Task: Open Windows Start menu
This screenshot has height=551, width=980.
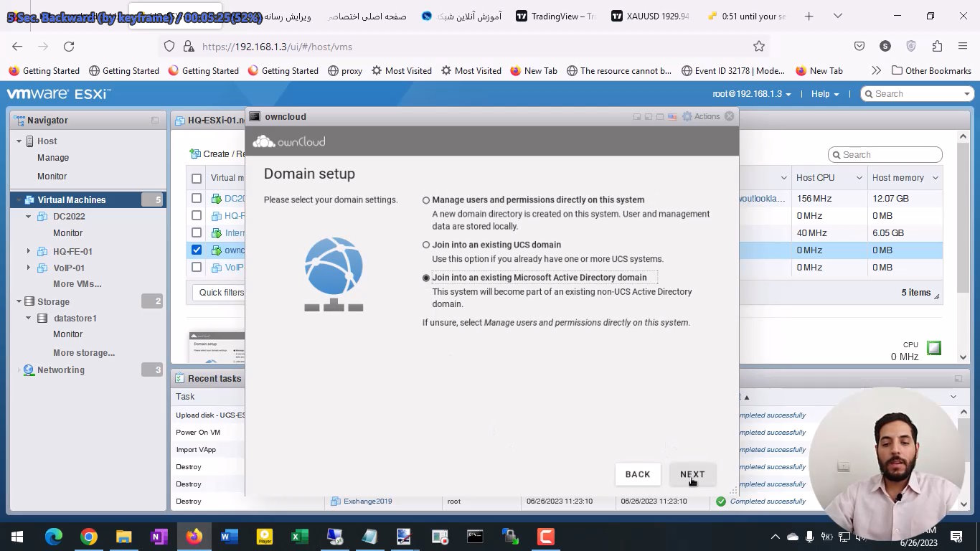Action: [17, 537]
